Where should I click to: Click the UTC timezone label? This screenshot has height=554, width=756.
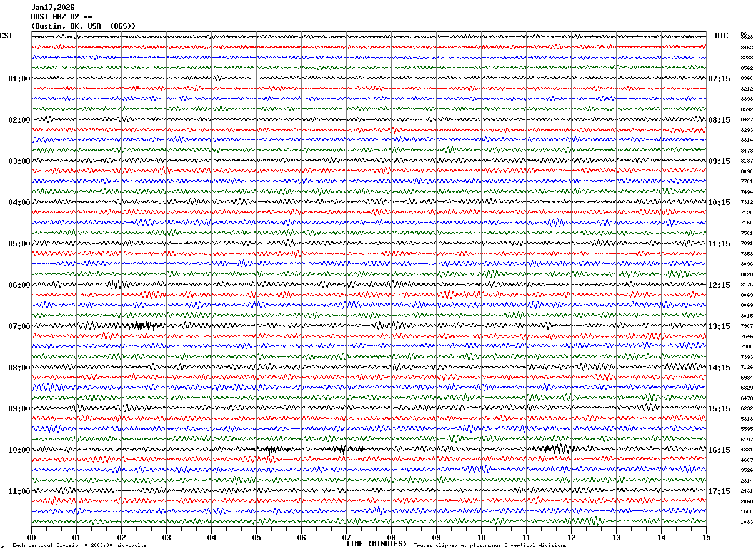[722, 36]
